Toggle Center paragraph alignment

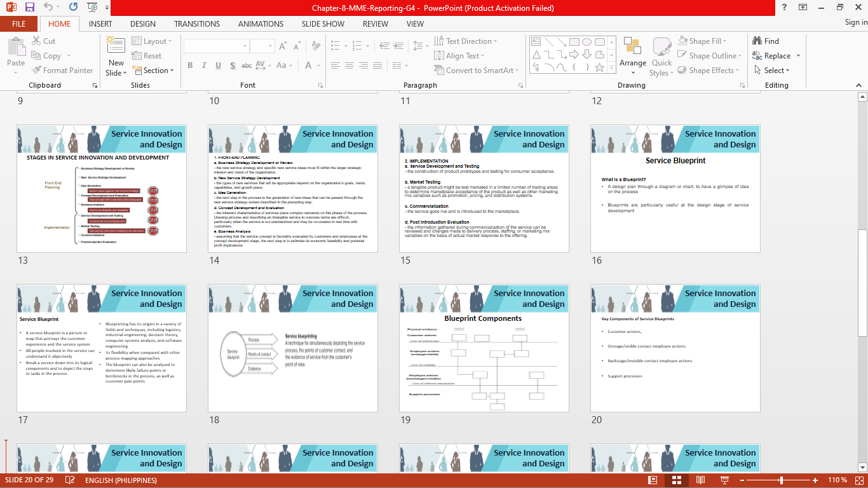pyautogui.click(x=349, y=65)
